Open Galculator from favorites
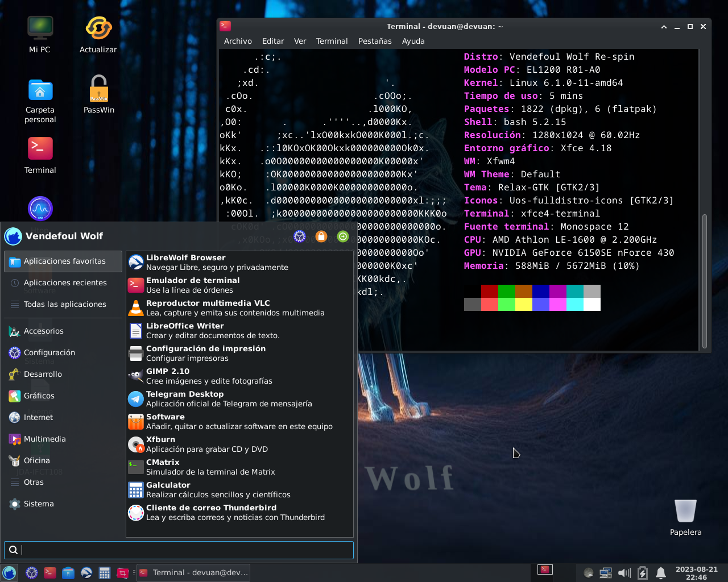Image resolution: width=728 pixels, height=582 pixels. click(239, 490)
